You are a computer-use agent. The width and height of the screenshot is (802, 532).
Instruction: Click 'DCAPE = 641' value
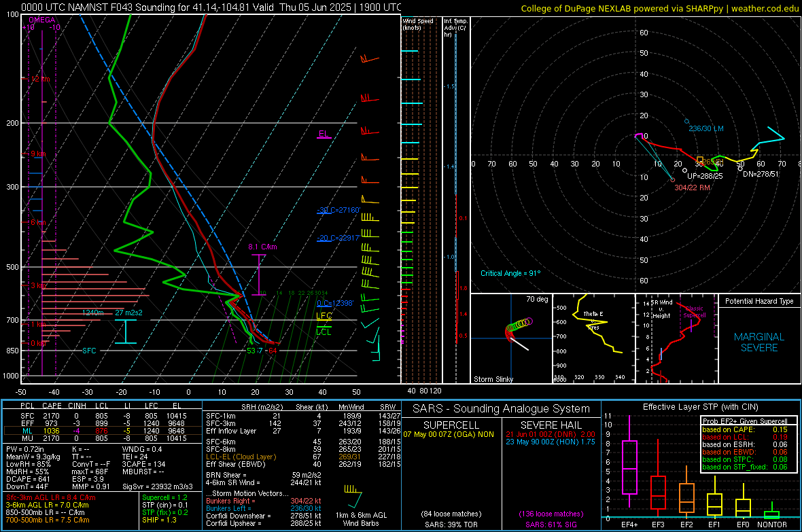(28, 479)
